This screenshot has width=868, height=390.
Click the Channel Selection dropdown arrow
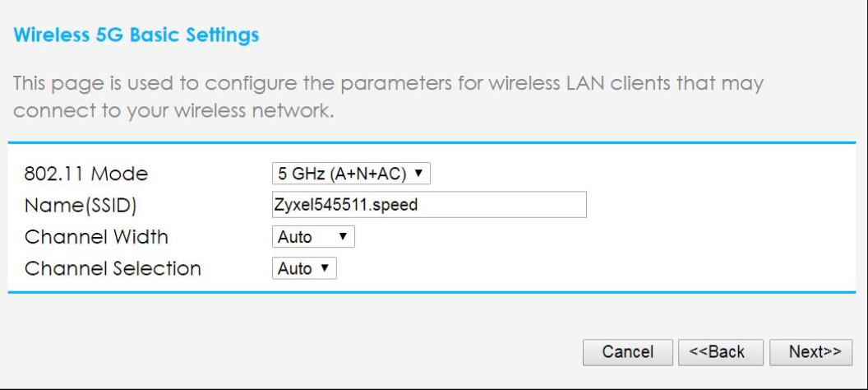click(x=325, y=268)
